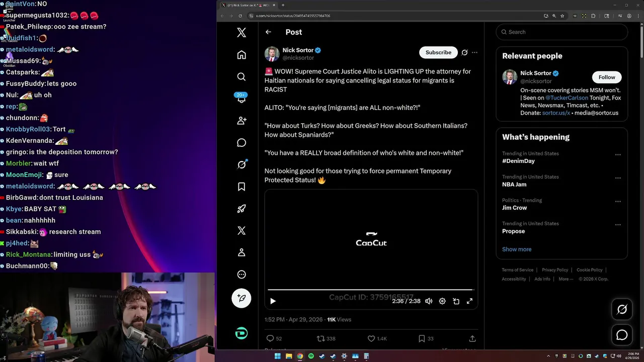Open Spotify from taskbar
The height and width of the screenshot is (362, 644).
pos(311,356)
